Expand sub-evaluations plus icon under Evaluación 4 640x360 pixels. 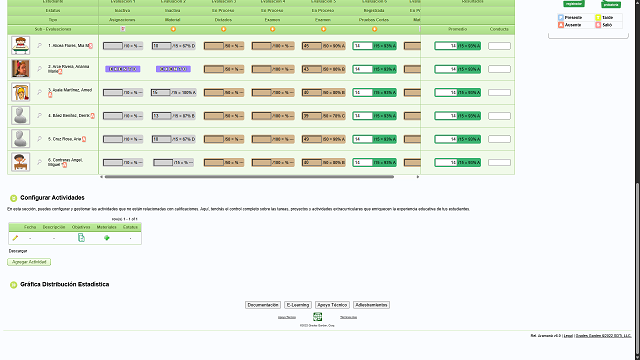273,29
